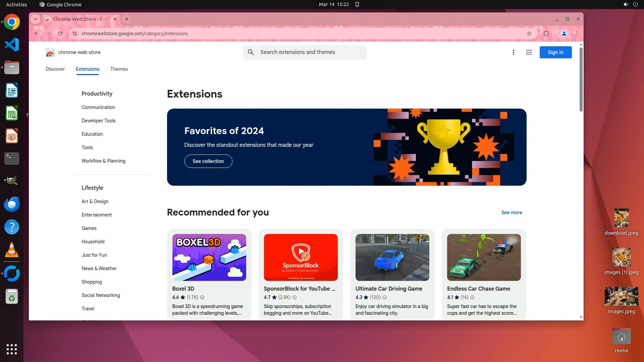Click the search magnifier icon
The width and height of the screenshot is (644, 362).
[251, 52]
